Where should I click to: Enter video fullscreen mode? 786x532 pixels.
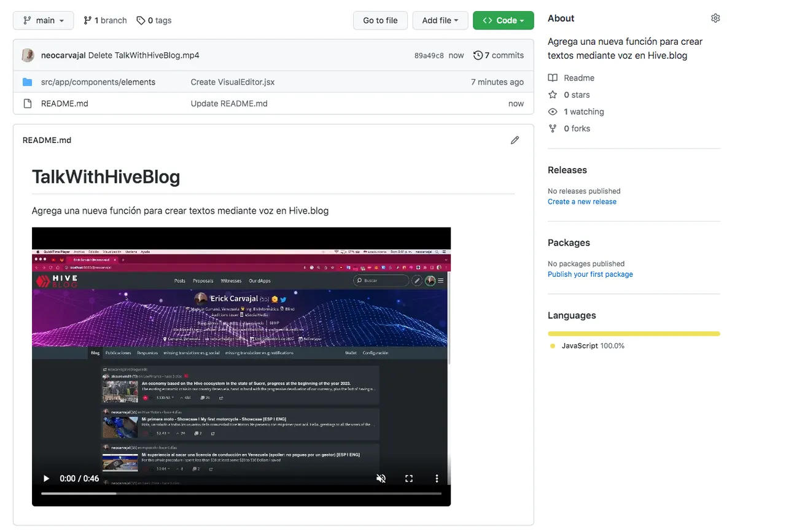tap(409, 479)
